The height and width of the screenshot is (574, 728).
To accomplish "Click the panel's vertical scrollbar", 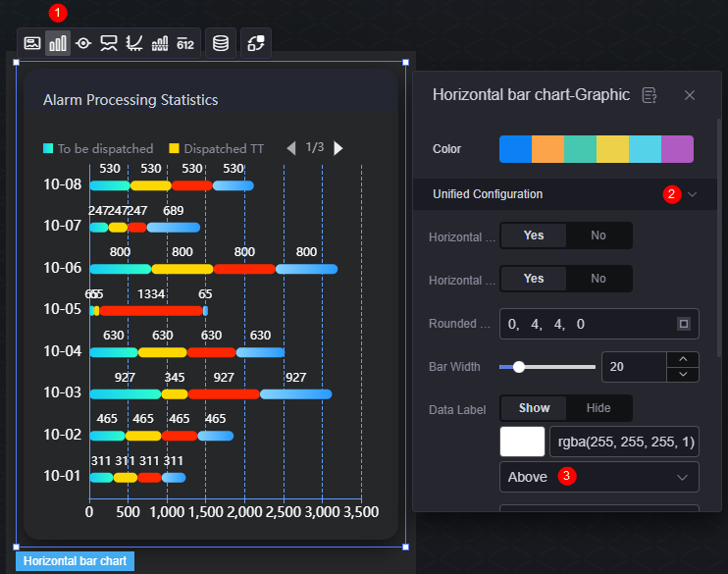I will pos(719,237).
